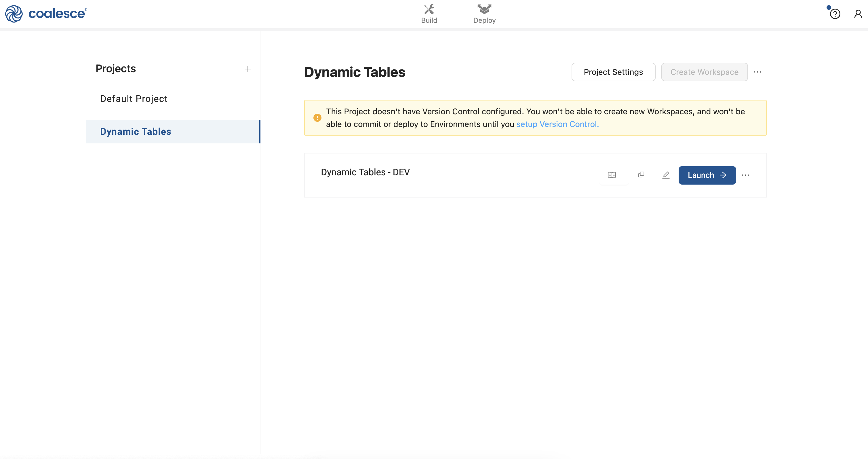Image resolution: width=868 pixels, height=459 pixels.
Task: Add a new project with plus icon
Action: (x=248, y=69)
